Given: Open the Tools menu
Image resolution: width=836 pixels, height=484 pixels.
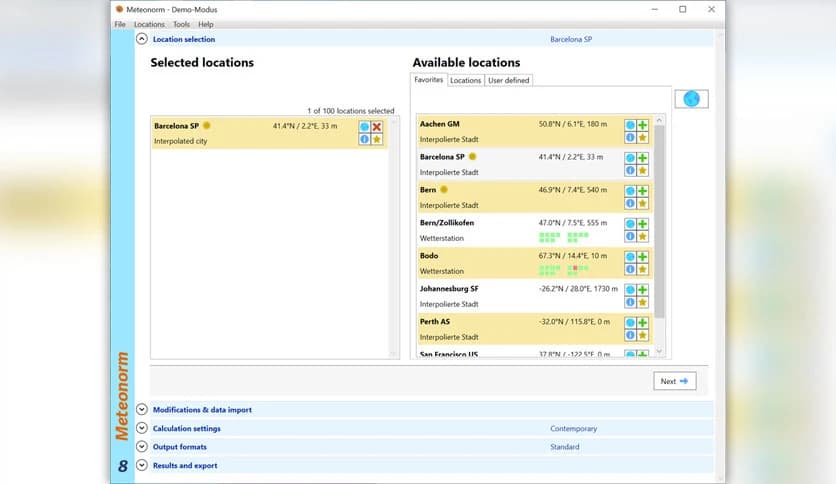Looking at the screenshot, I should pyautogui.click(x=181, y=25).
